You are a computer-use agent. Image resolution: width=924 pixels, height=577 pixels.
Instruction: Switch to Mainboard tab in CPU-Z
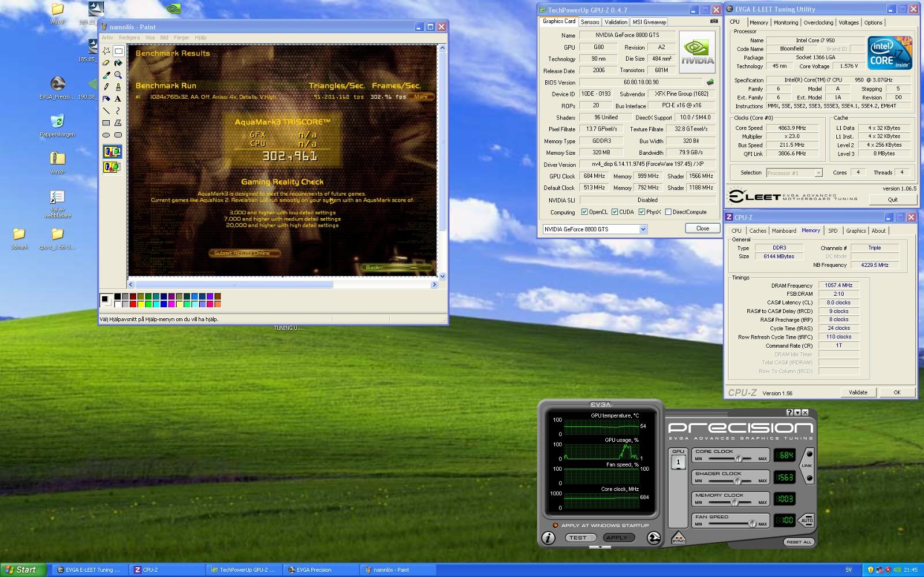(x=784, y=230)
